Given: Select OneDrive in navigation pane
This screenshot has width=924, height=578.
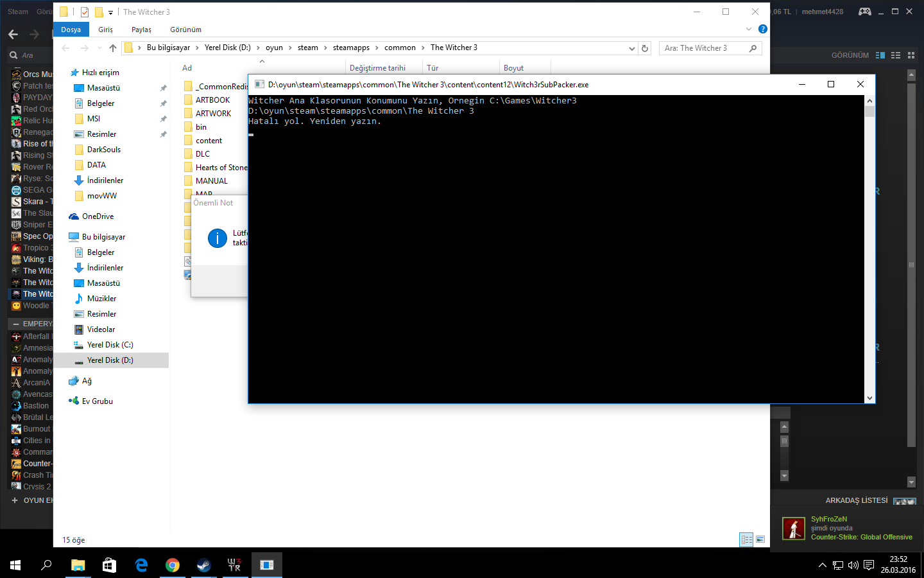Looking at the screenshot, I should 98,216.
